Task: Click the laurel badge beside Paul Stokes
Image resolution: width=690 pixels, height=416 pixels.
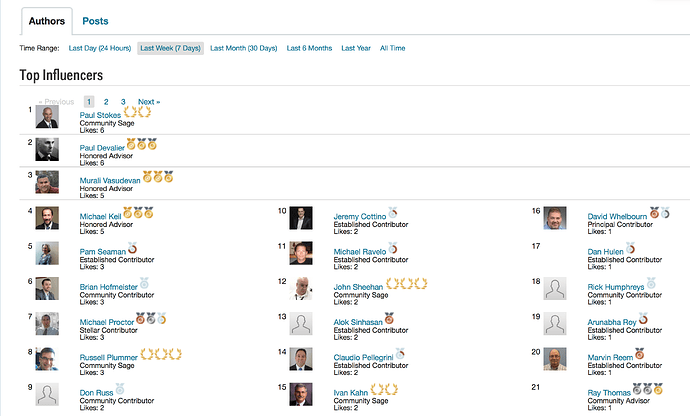Action: (x=138, y=113)
